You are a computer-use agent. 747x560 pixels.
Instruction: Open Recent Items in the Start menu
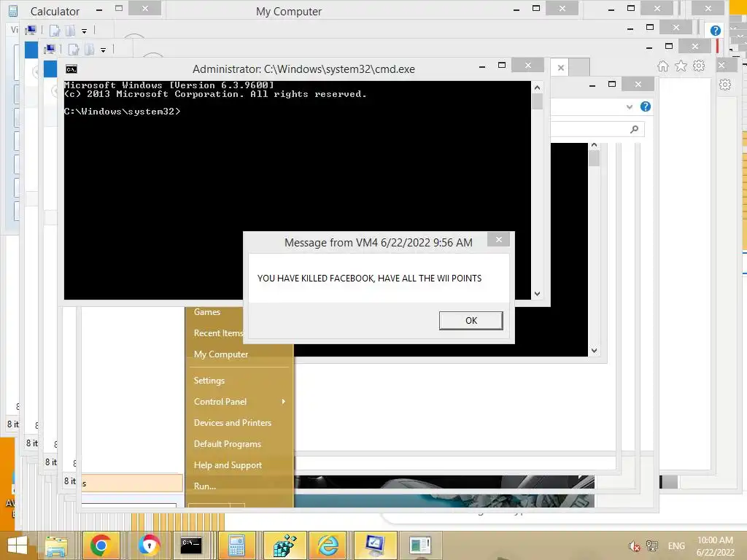[218, 333]
